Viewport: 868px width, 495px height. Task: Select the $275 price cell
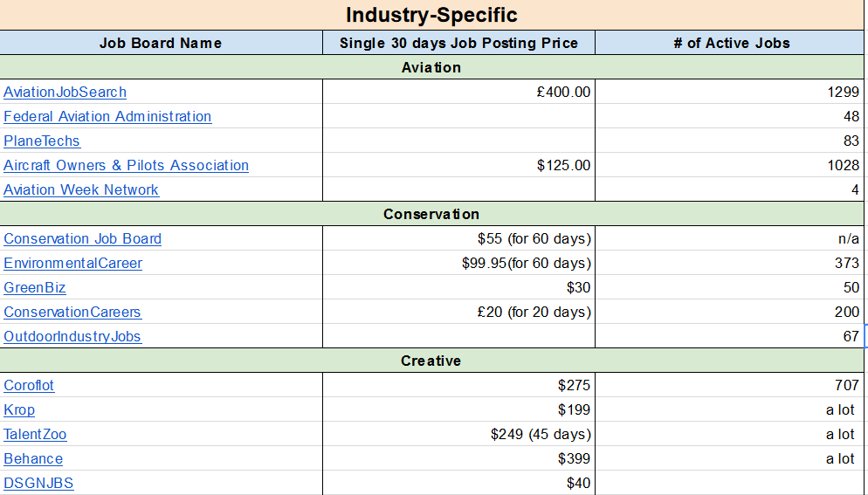pyautogui.click(x=459, y=385)
